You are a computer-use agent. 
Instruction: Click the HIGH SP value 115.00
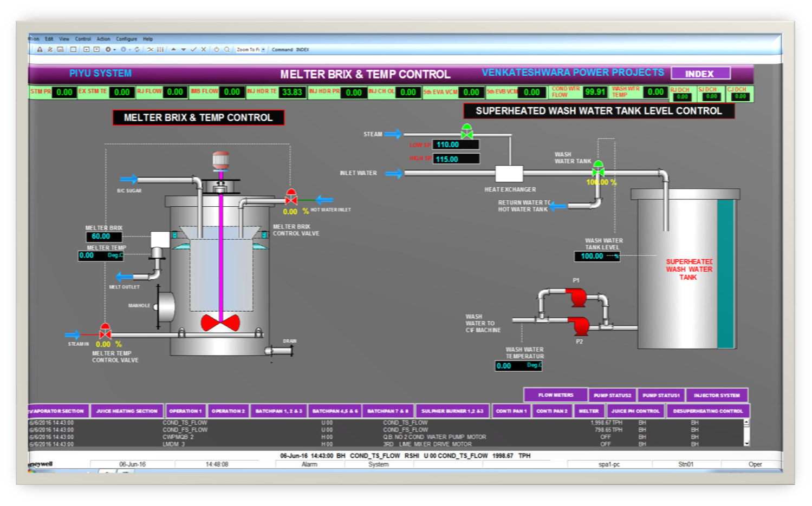coord(456,159)
